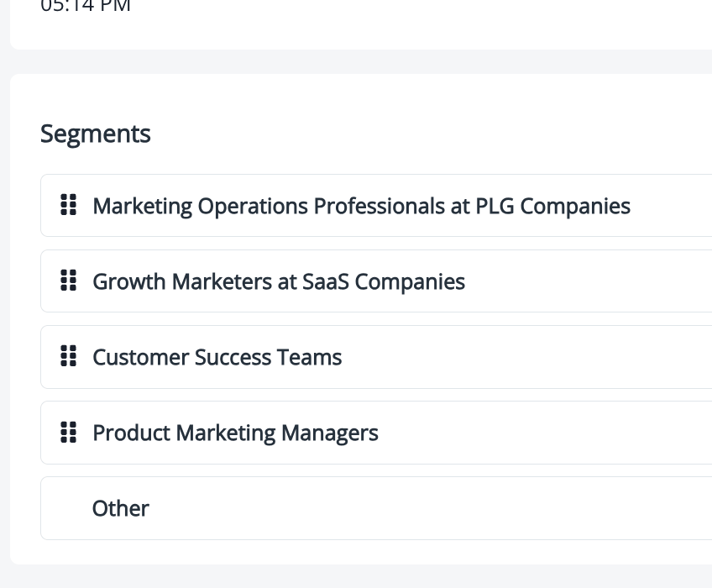Click blank area inside the Other row
This screenshot has height=588, width=712.
point(432,508)
